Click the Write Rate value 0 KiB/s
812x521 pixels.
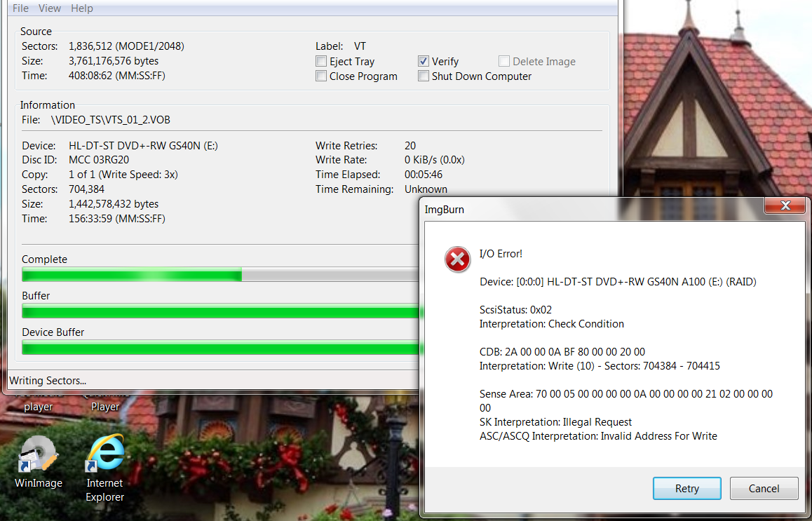coord(435,160)
